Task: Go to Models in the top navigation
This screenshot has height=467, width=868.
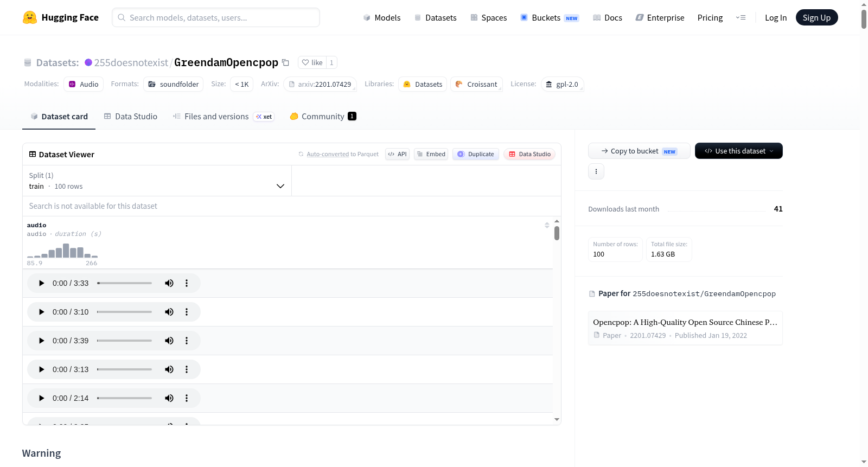Action: click(382, 17)
